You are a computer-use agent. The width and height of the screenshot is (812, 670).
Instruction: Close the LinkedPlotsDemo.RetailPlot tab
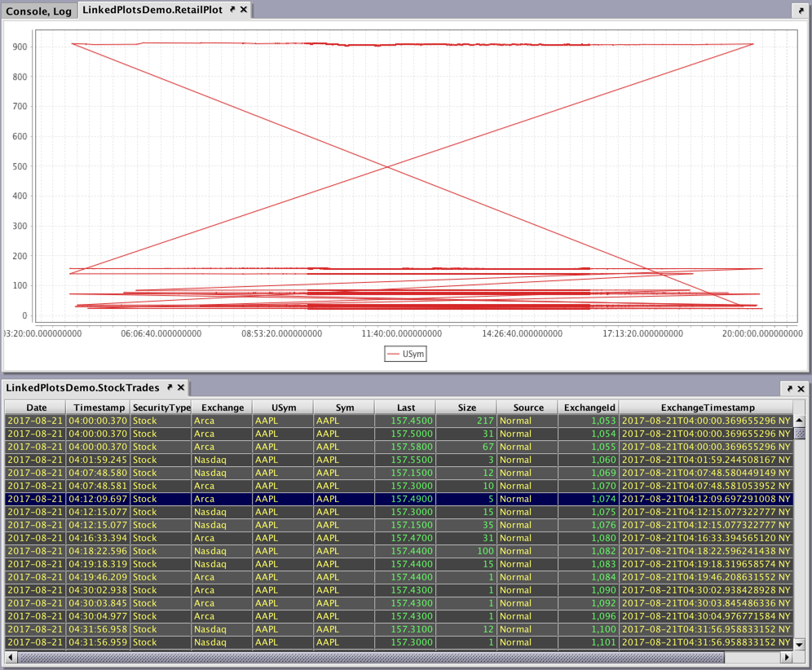click(x=243, y=10)
